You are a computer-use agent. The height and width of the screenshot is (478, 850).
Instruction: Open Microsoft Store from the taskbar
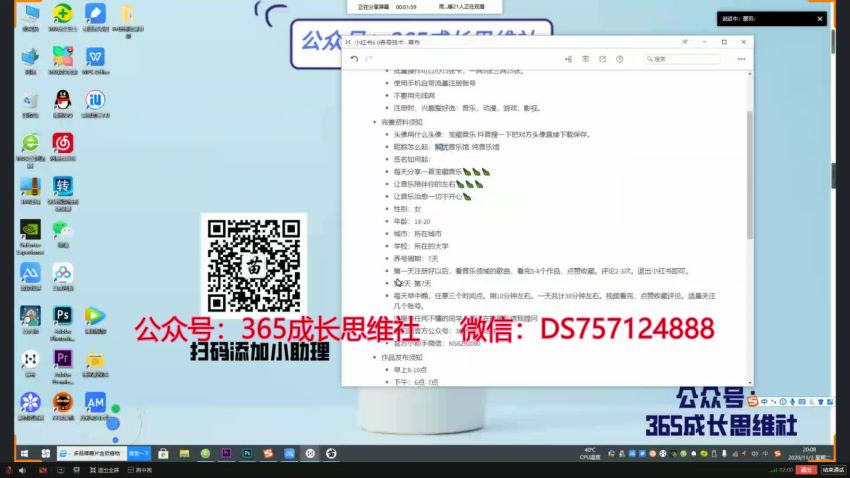(163, 454)
